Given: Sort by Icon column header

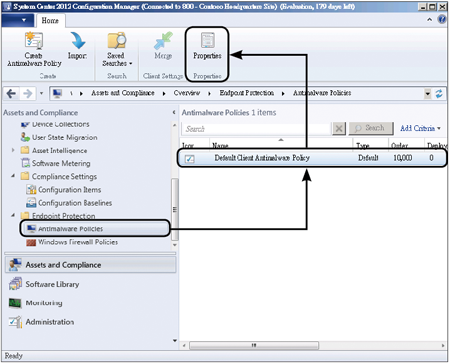Looking at the screenshot, I should (x=195, y=144).
